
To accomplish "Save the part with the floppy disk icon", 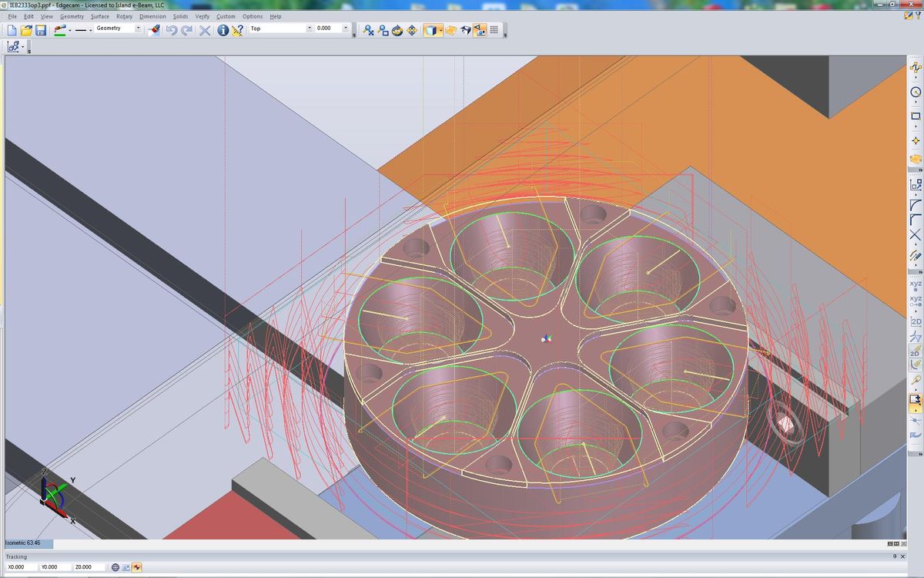I will tap(41, 30).
